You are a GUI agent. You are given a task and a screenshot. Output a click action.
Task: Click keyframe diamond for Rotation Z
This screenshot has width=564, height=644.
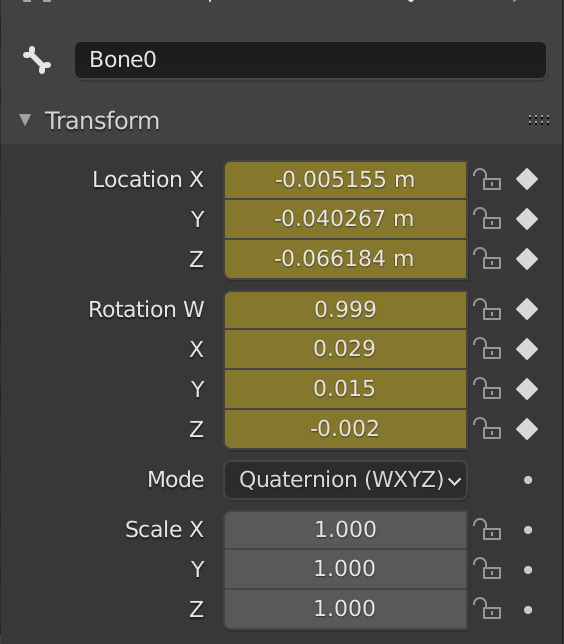pos(527,429)
